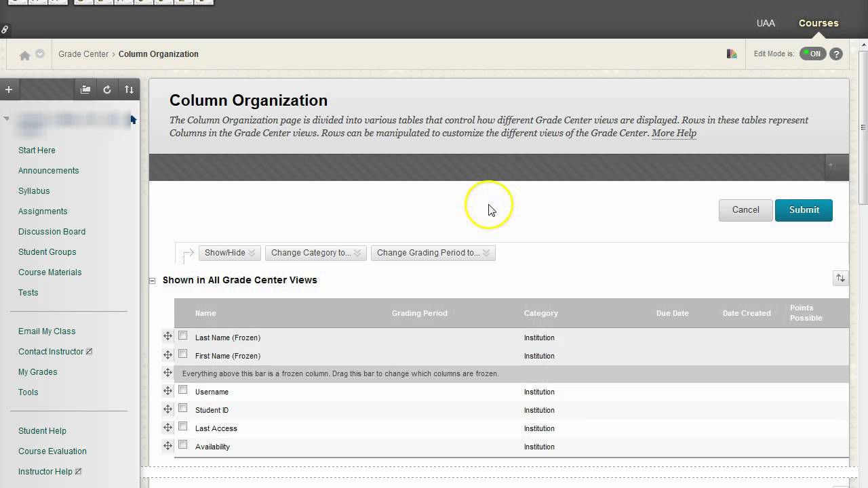Open Email My Class link
Screen dimensions: 868x488
coord(47,331)
